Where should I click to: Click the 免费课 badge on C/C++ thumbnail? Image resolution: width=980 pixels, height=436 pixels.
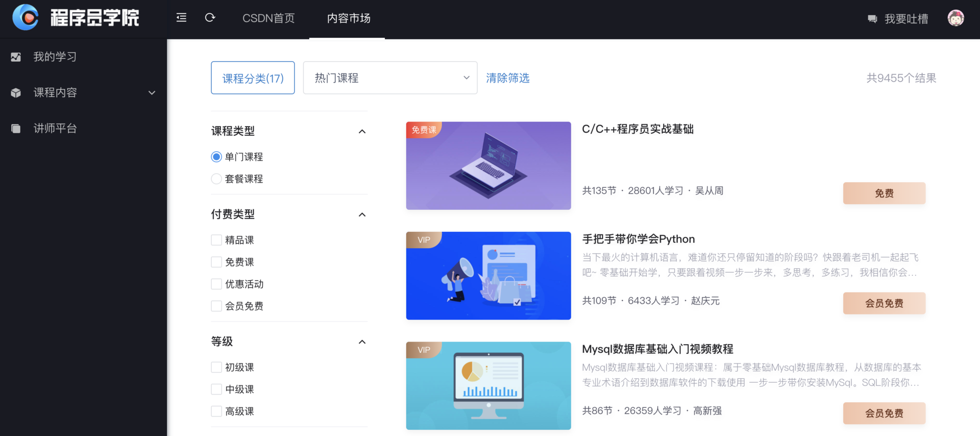point(424,130)
